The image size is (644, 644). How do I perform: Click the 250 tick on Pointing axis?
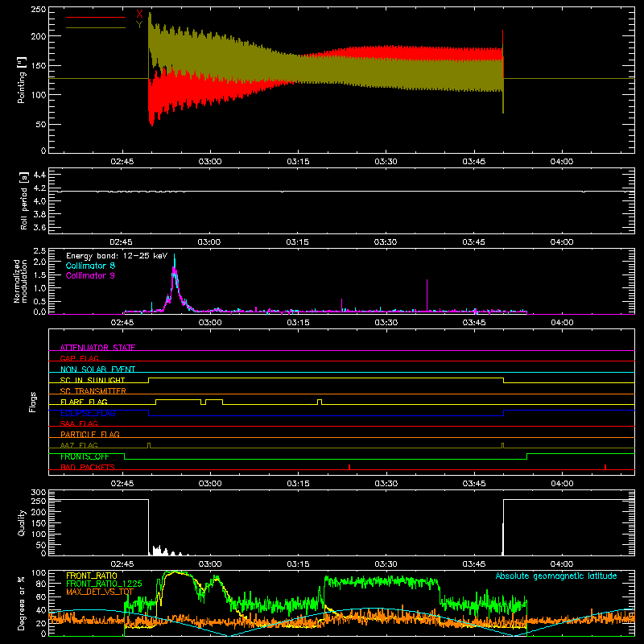coord(39,10)
